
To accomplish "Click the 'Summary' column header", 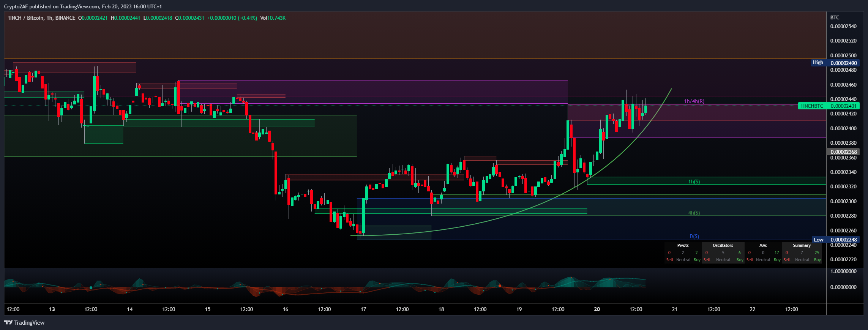I will click(x=802, y=245).
